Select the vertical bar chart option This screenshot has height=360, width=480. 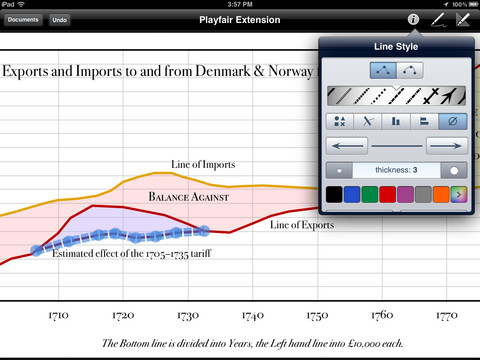pos(396,121)
